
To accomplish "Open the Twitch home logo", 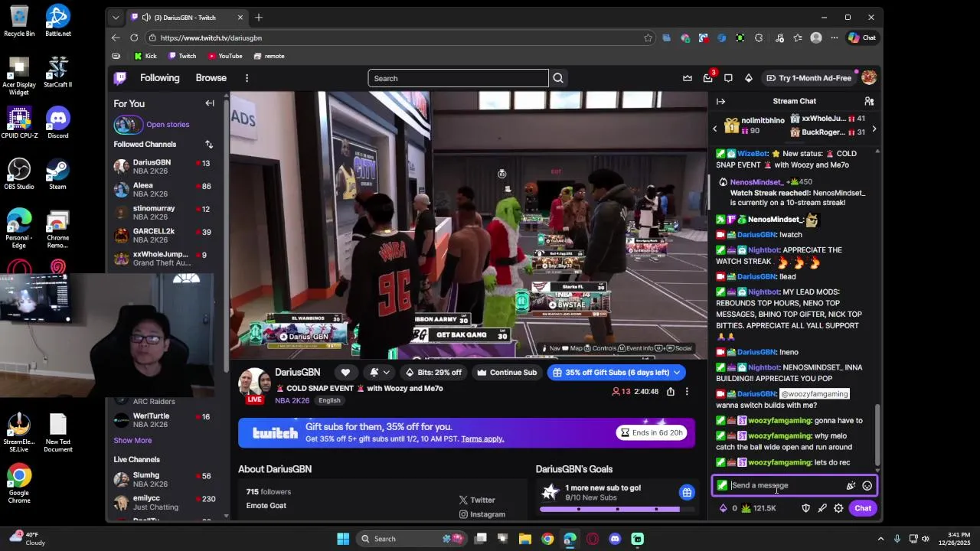I will tap(120, 78).
